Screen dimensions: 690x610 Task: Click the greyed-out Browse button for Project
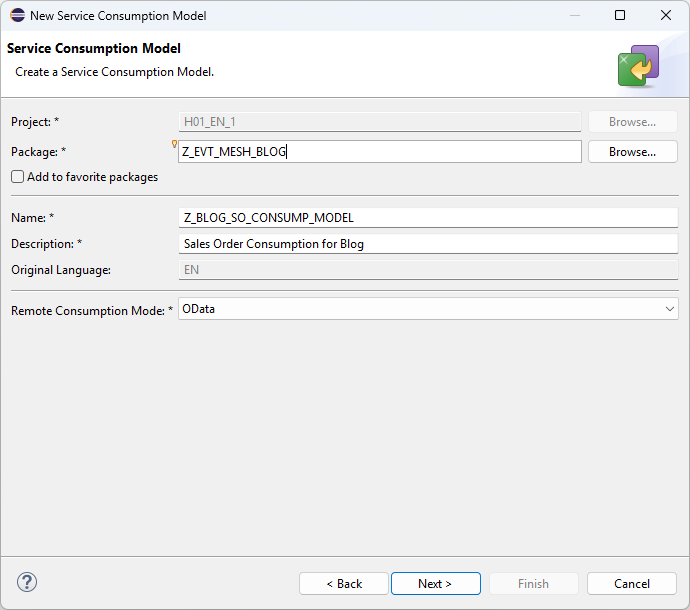tap(632, 122)
